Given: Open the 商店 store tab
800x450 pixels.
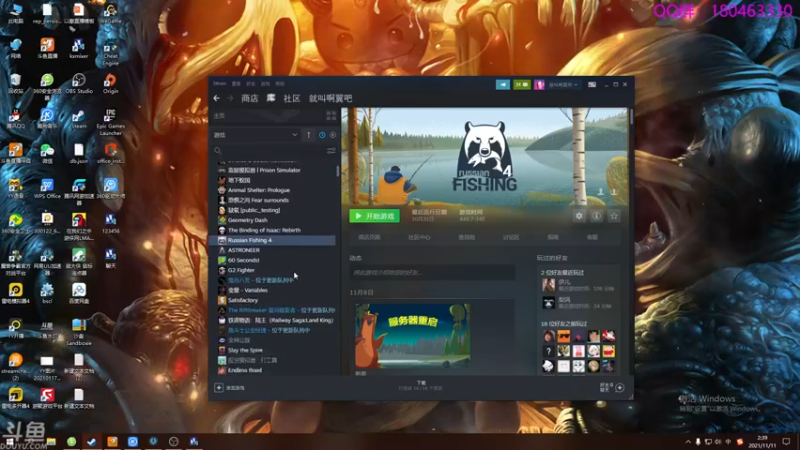Looking at the screenshot, I should click(x=249, y=98).
